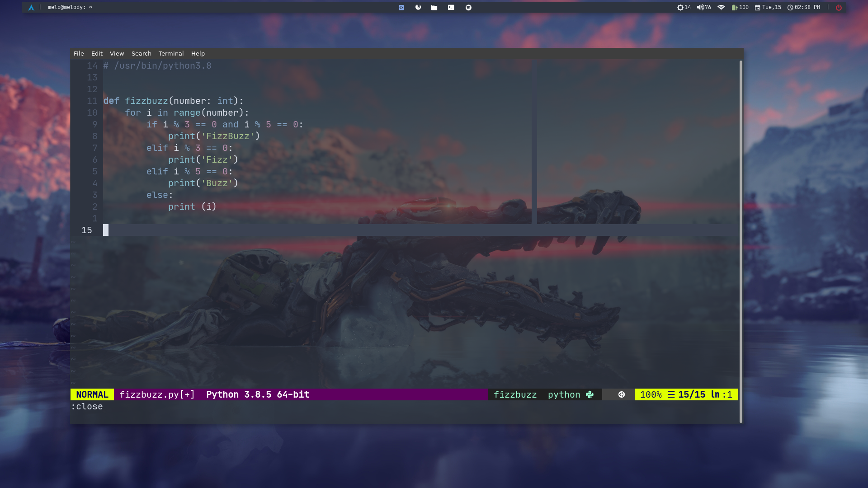The height and width of the screenshot is (488, 868).
Task: Click the terminal's vertical scrollbar
Action: [741, 242]
